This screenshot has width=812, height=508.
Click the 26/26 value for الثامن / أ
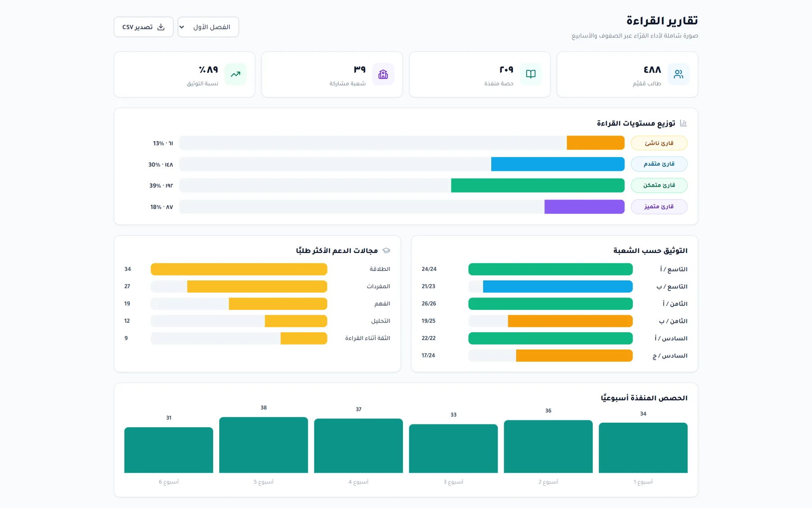point(429,303)
